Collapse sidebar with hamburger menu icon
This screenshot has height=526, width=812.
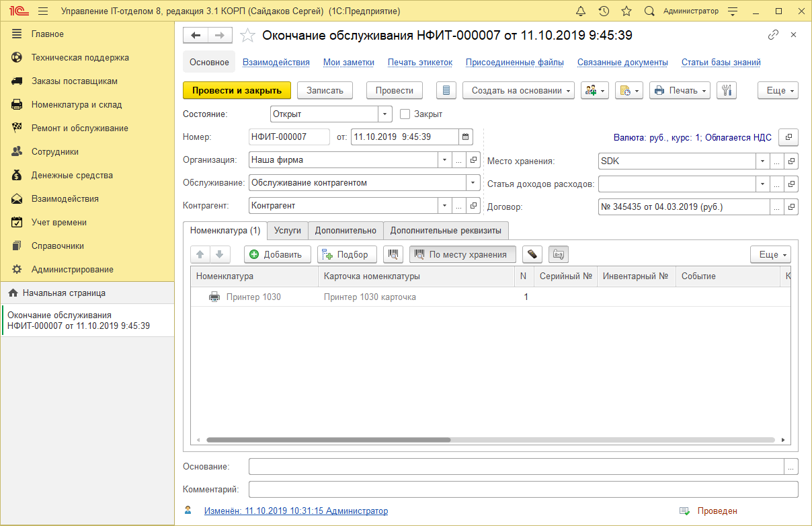[42, 10]
